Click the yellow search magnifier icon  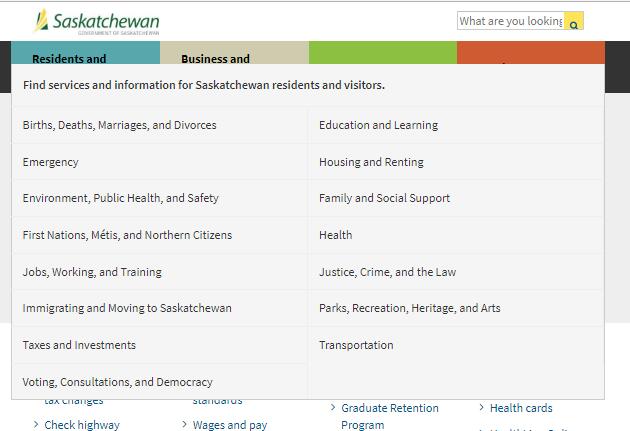[x=573, y=21]
